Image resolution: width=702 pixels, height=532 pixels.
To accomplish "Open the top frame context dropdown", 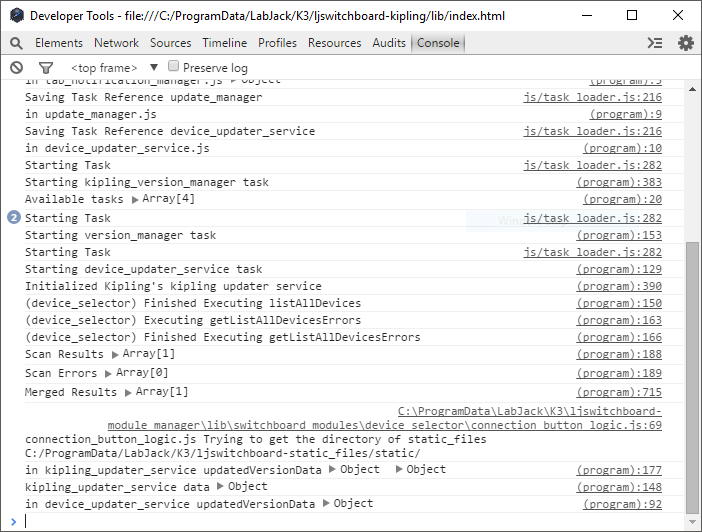I will tap(110, 67).
